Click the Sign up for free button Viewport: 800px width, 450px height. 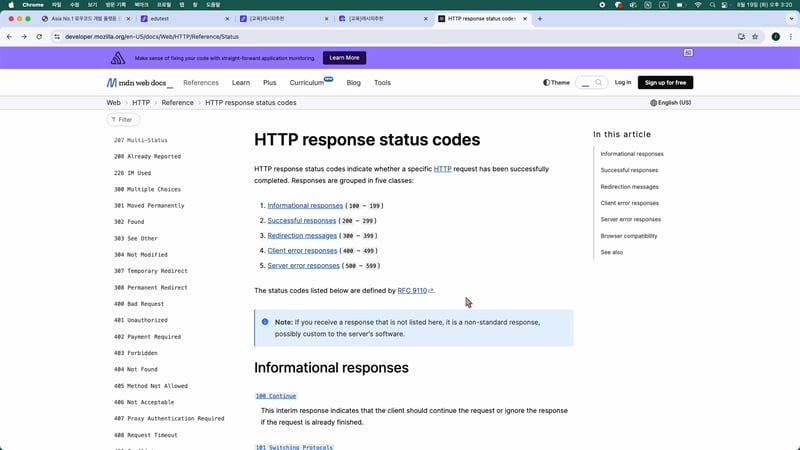[x=665, y=83]
